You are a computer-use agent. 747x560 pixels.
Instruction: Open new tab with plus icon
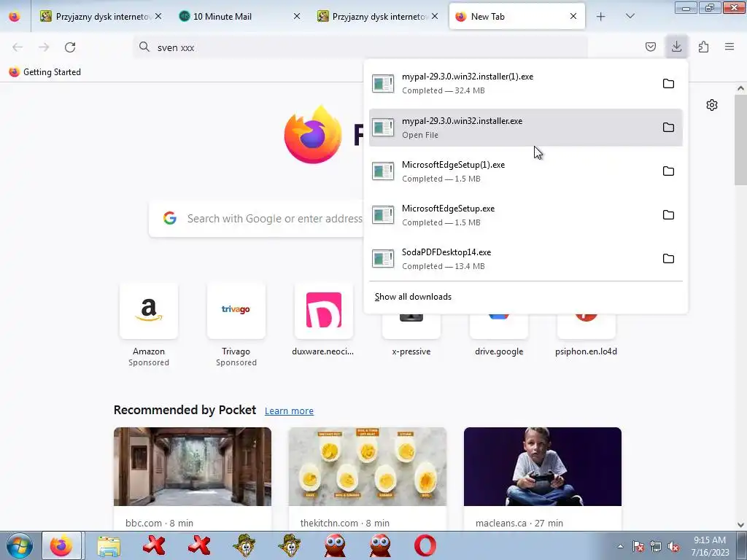(x=601, y=17)
